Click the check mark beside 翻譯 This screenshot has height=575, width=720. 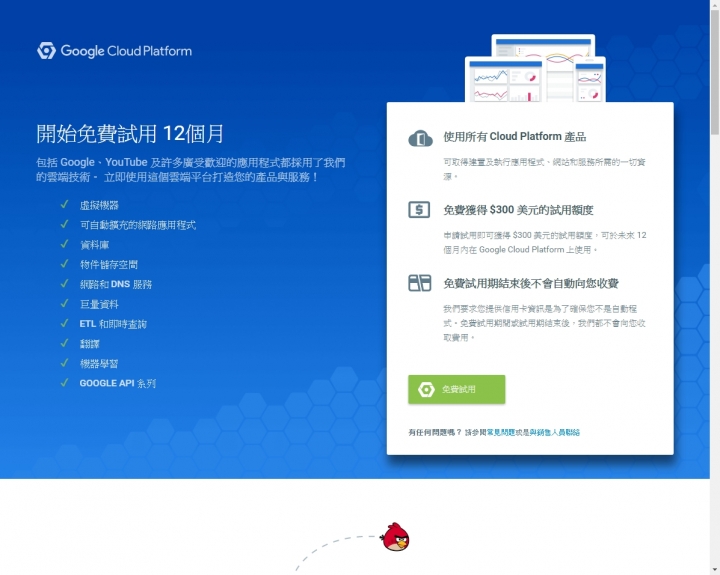pyautogui.click(x=64, y=343)
